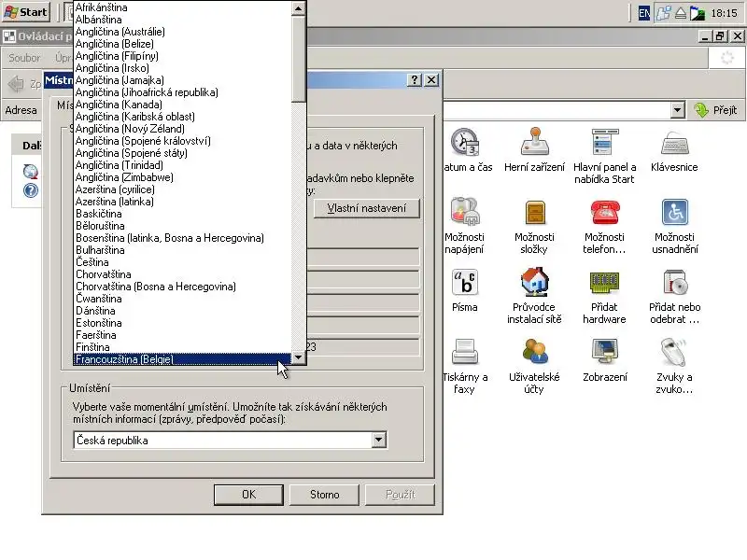Choose Estonština from the list
Screen dimensions: 747x560
coord(183,323)
